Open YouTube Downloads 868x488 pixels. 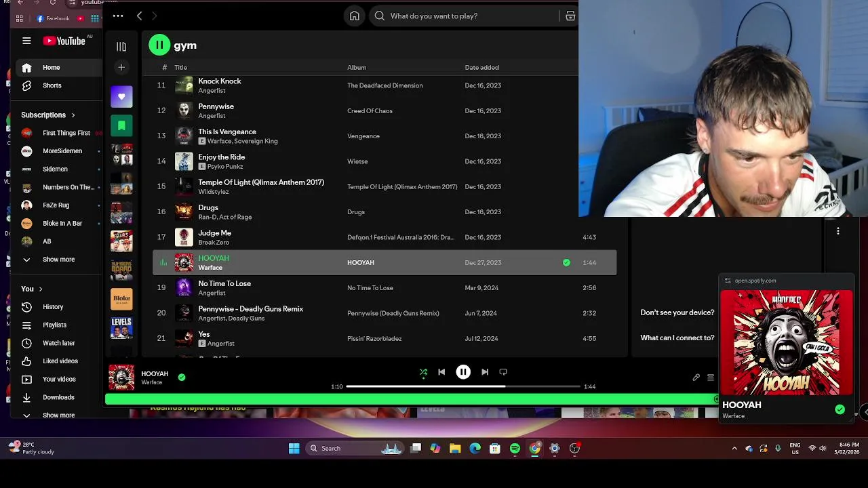click(58, 397)
